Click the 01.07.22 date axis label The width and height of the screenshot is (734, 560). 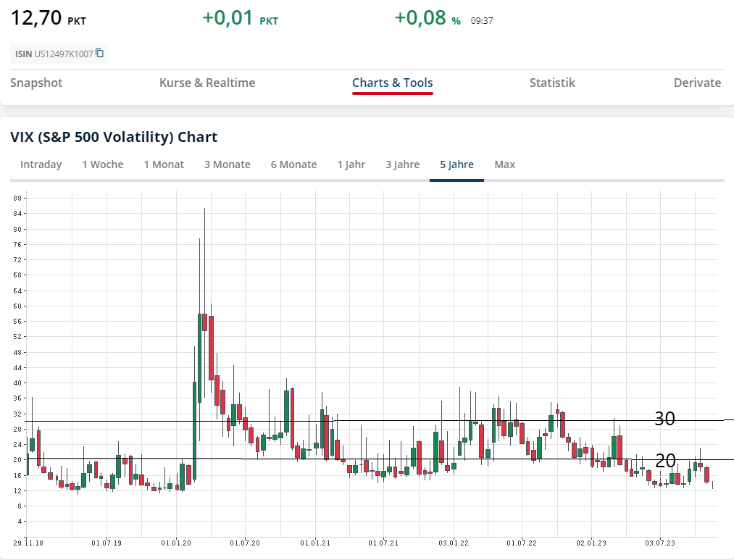[522, 543]
